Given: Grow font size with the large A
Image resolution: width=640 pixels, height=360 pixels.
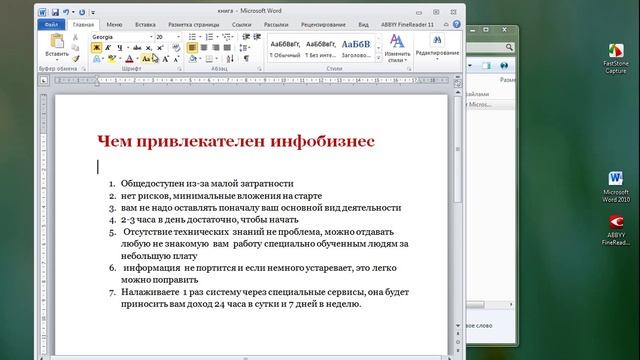Looking at the screenshot, I should [x=165, y=59].
